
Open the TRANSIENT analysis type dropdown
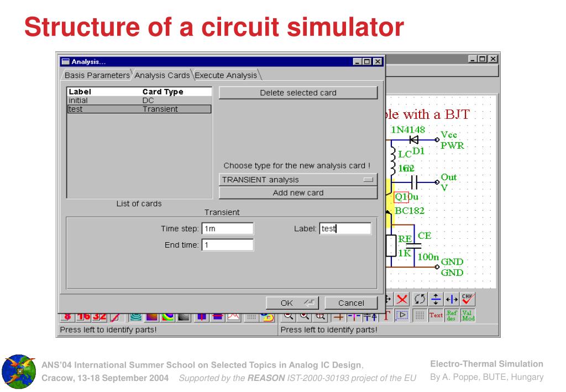(x=298, y=179)
